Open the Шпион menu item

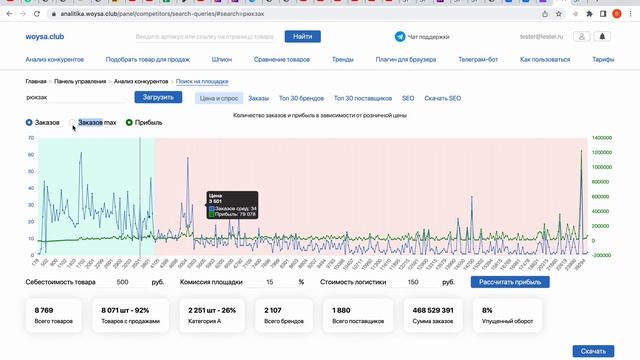222,60
